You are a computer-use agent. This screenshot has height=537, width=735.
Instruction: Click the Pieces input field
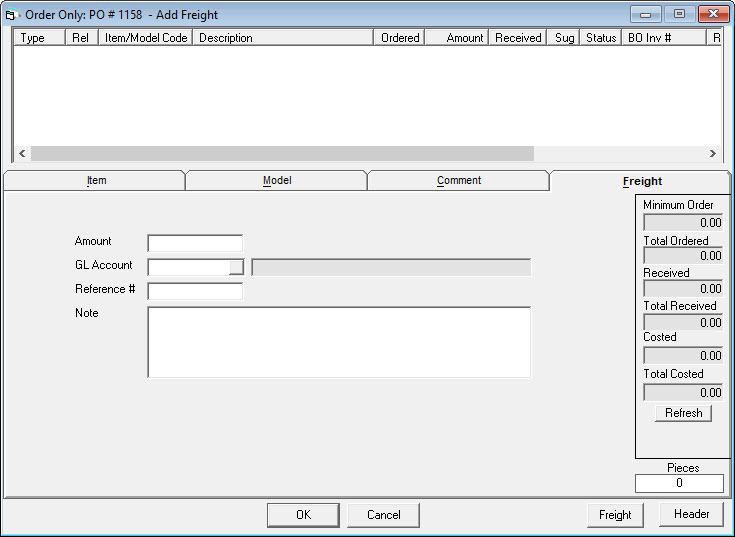[x=679, y=483]
